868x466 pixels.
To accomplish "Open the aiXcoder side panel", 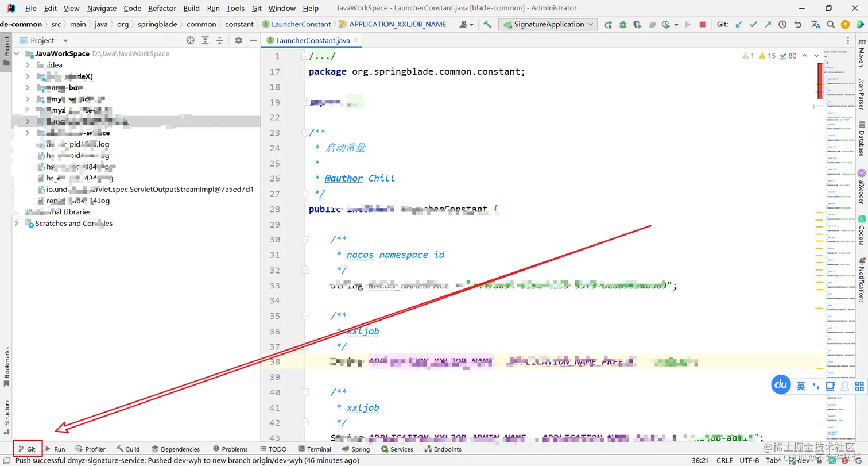I will pyautogui.click(x=861, y=187).
